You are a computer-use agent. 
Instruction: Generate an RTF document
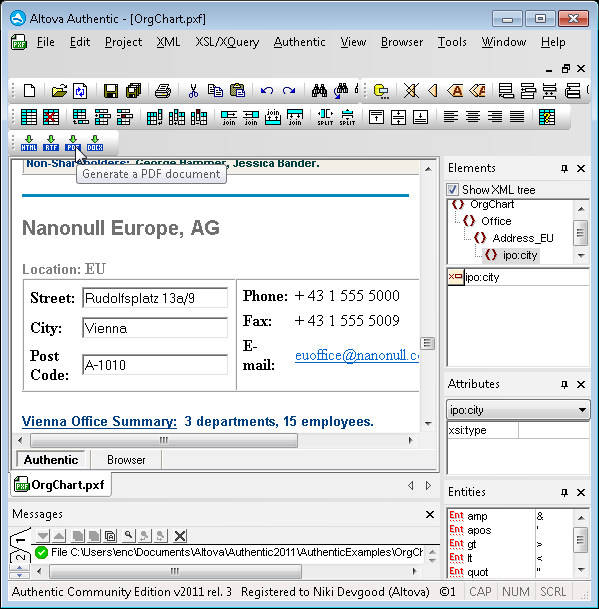point(51,143)
